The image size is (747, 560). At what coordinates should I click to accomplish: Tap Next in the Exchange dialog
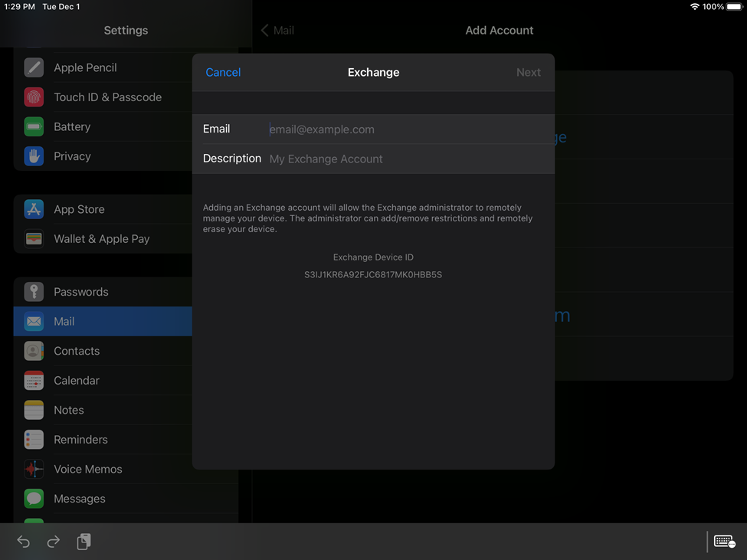coord(529,72)
